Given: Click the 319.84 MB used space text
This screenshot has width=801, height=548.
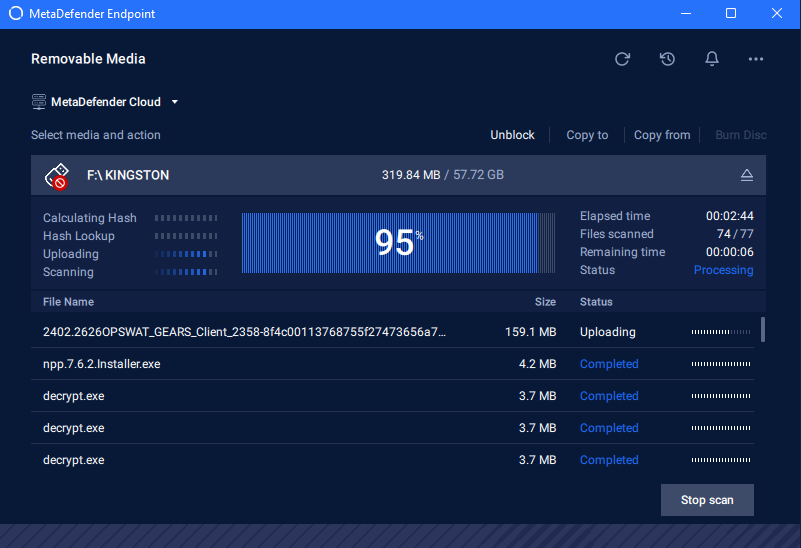Looking at the screenshot, I should coord(411,175).
